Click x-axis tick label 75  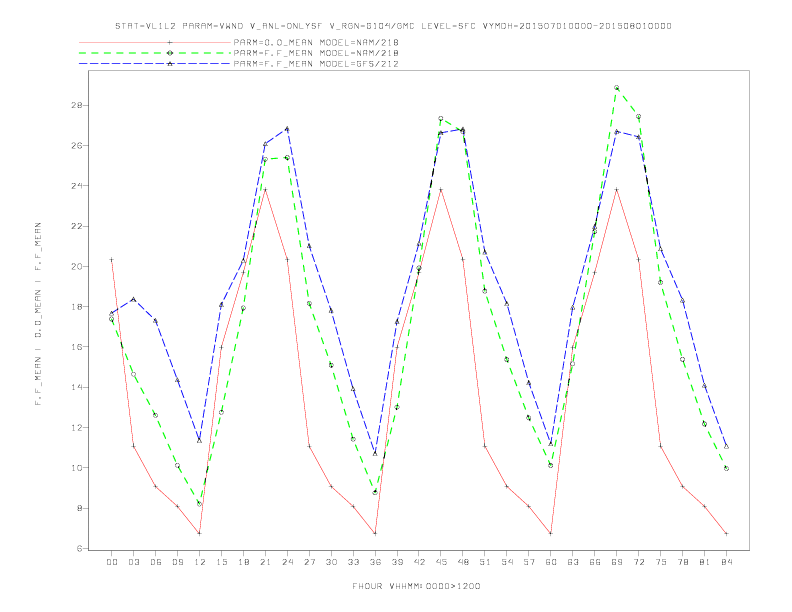coord(661,562)
